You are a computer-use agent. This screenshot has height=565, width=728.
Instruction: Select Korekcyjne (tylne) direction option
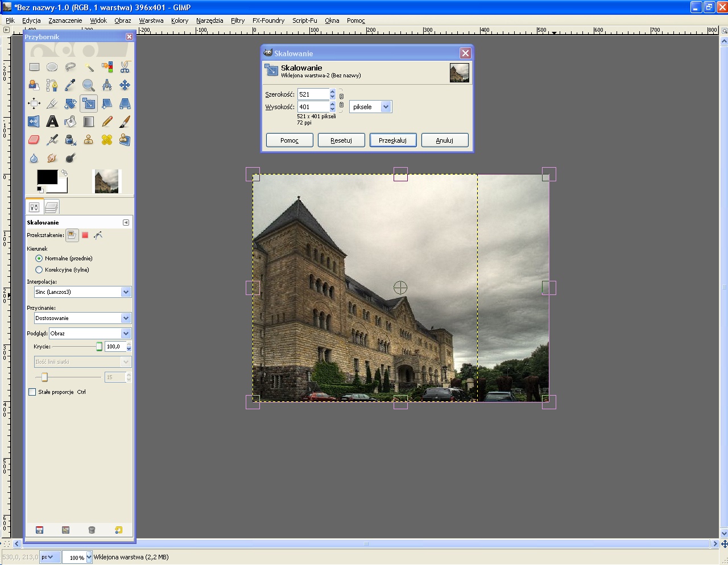pyautogui.click(x=39, y=270)
